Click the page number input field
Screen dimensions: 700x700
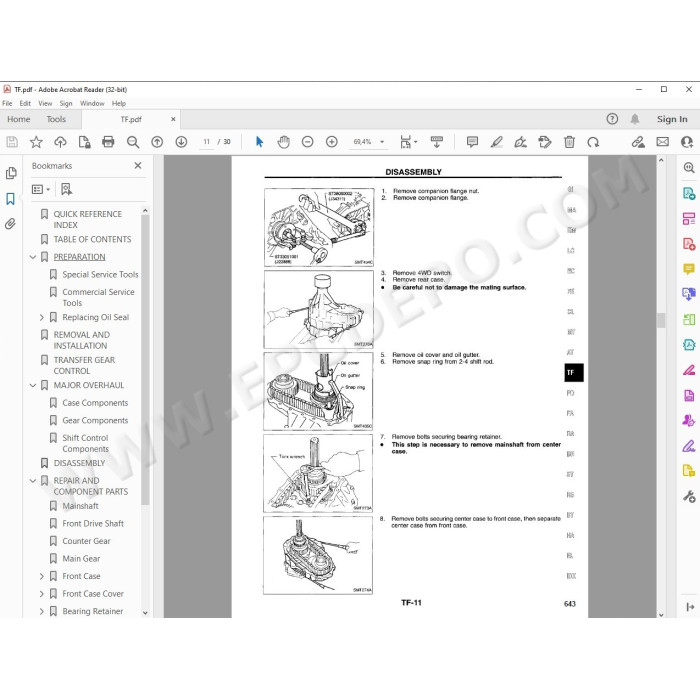(207, 142)
